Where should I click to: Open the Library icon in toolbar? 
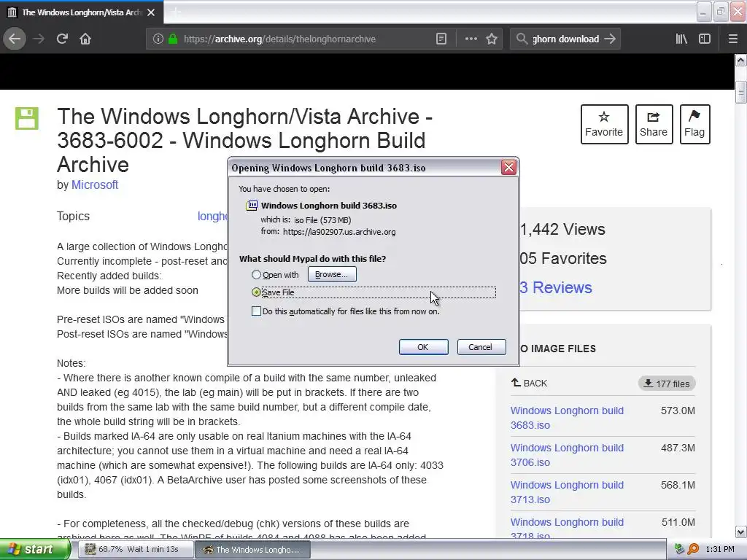681,39
